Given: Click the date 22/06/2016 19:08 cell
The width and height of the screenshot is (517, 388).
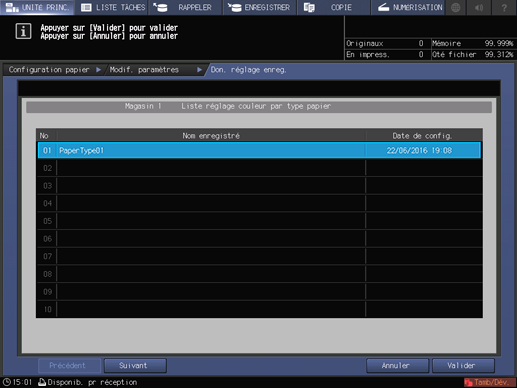Looking at the screenshot, I should (419, 150).
